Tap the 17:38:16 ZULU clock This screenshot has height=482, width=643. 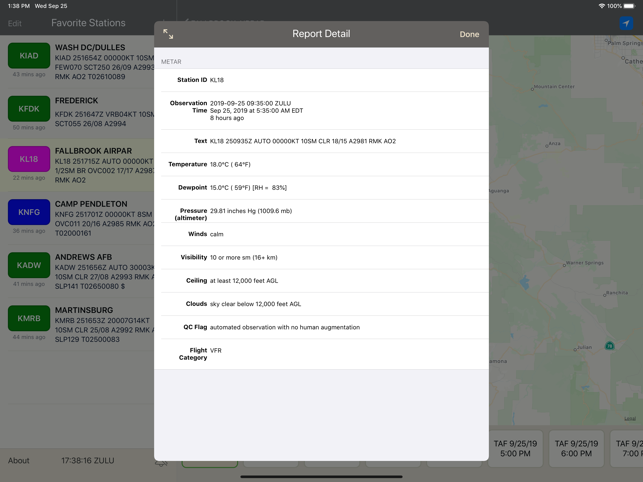pyautogui.click(x=88, y=461)
